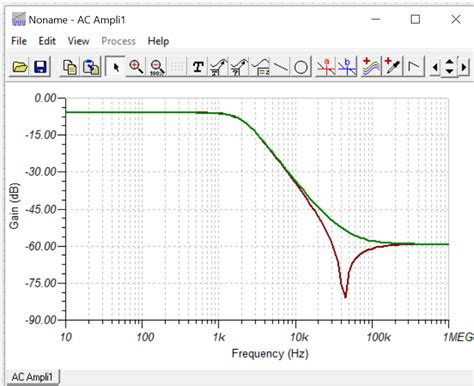Copy the diagram using the copy icon
Screen dimensions: 474x386
point(70,67)
